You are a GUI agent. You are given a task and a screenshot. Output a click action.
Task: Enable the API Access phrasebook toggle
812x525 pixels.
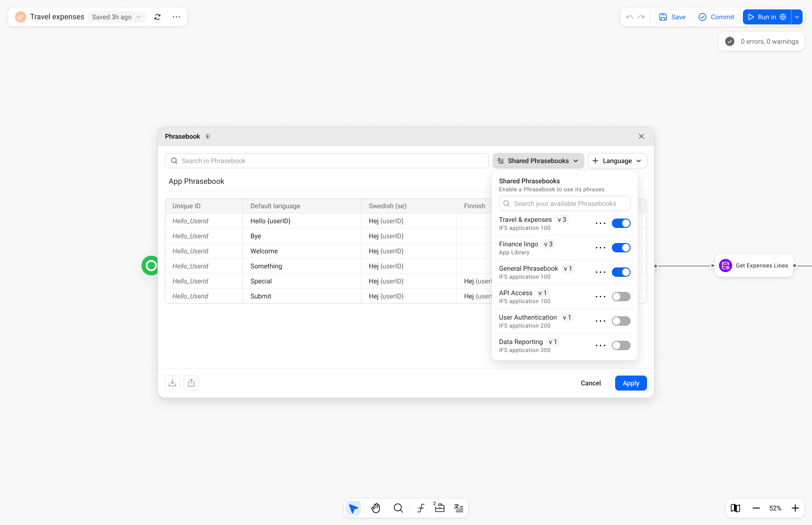tap(621, 297)
